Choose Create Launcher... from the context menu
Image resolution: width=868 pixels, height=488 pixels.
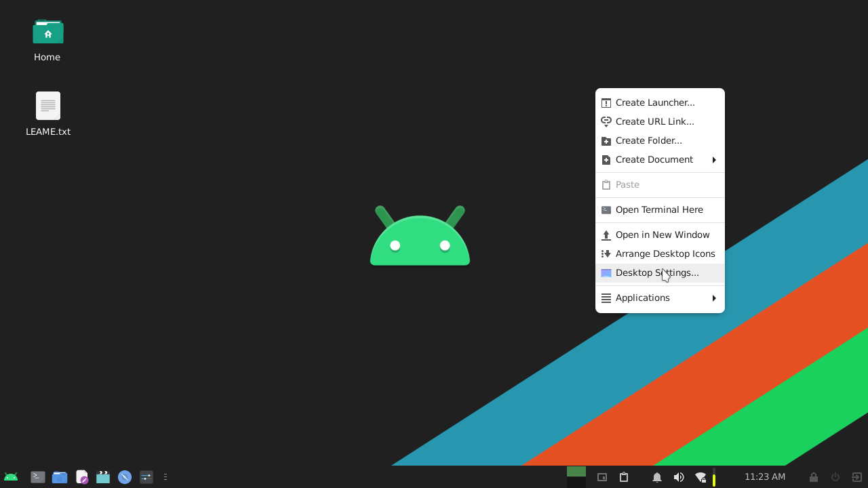tap(660, 102)
